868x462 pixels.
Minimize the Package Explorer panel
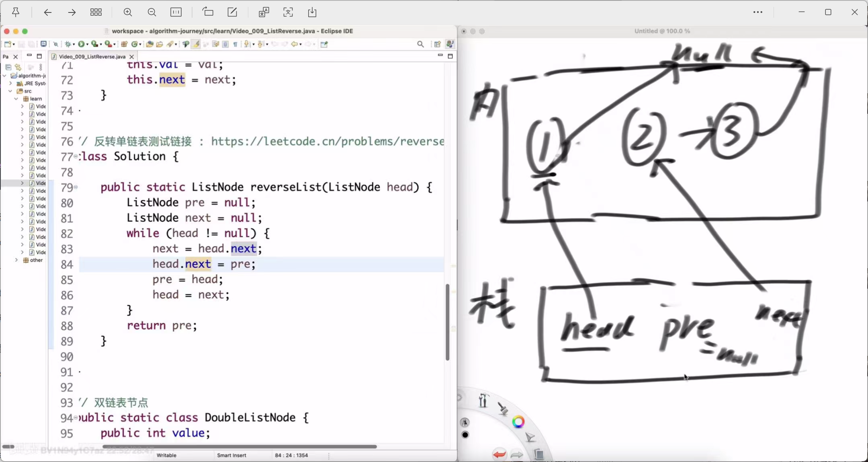tap(29, 55)
